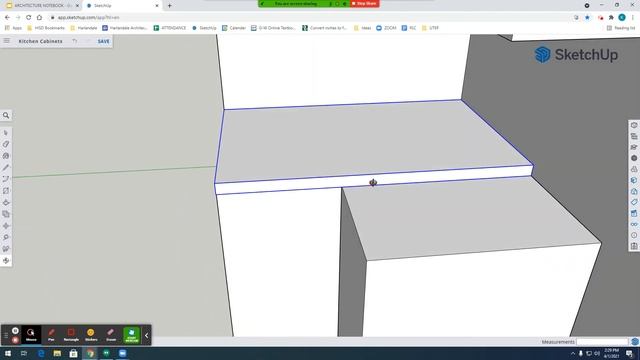The image size is (640, 360).
Task: Open the ZOOM bookmark
Action: tap(386, 28)
